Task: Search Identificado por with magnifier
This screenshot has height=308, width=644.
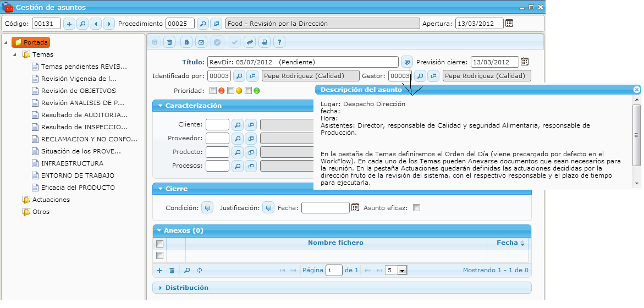Action: (239, 76)
